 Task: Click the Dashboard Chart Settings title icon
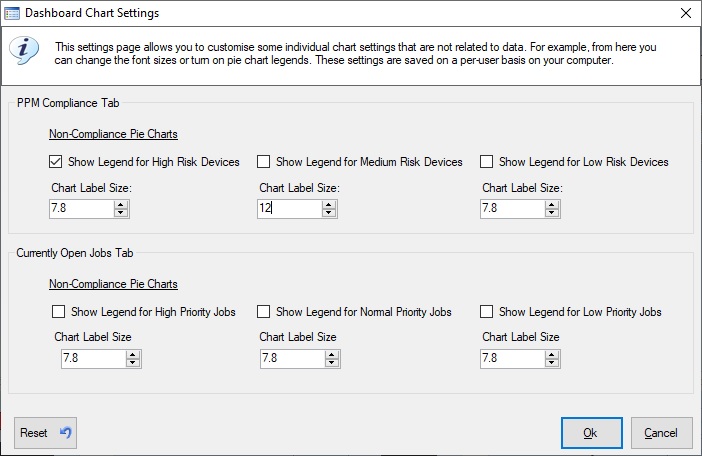coord(12,13)
